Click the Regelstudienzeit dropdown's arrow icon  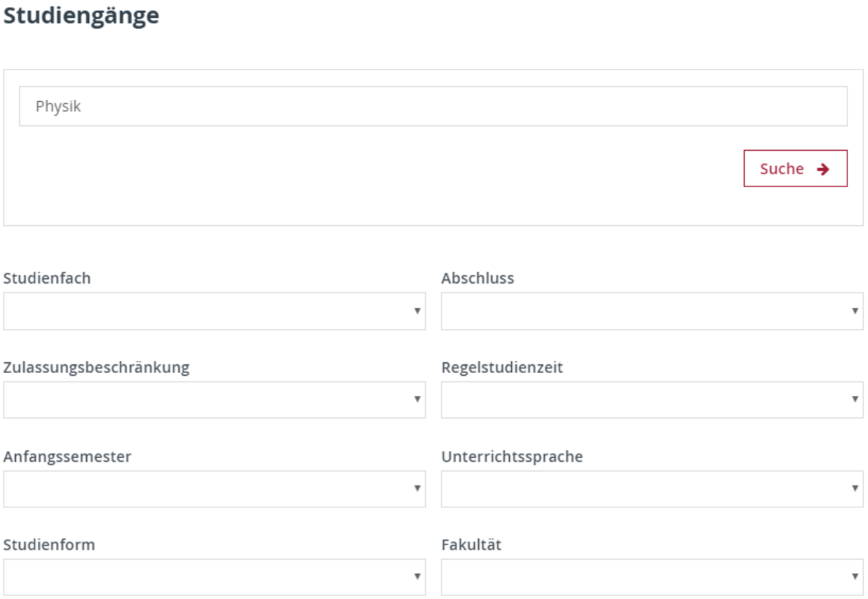pos(855,399)
